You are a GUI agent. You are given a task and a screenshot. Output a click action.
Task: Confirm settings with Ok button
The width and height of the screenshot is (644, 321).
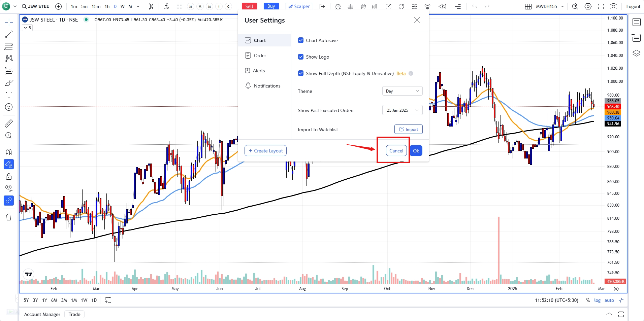[x=416, y=151]
